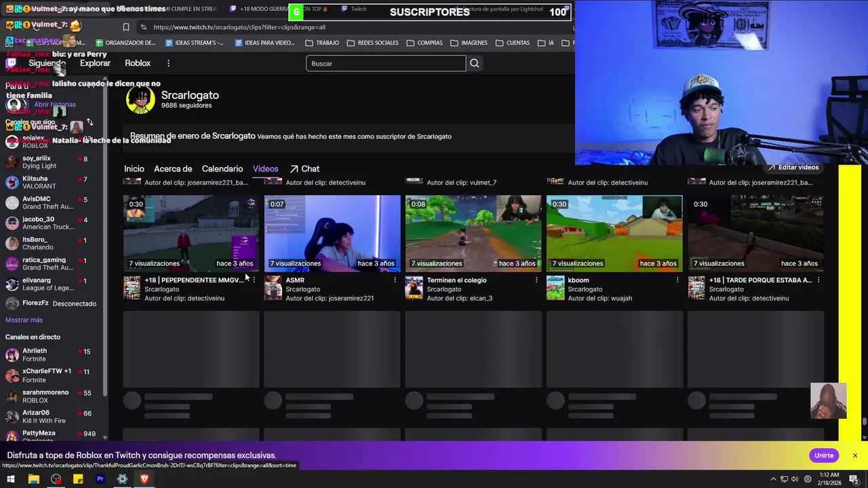This screenshot has width=868, height=488.
Task: Open the REDES SOCIALES bookmarks folder
Action: coord(372,43)
